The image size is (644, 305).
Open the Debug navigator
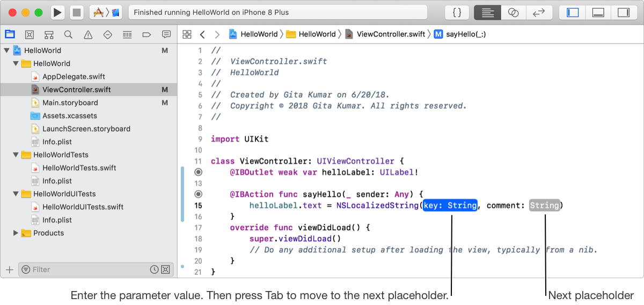pos(127,34)
